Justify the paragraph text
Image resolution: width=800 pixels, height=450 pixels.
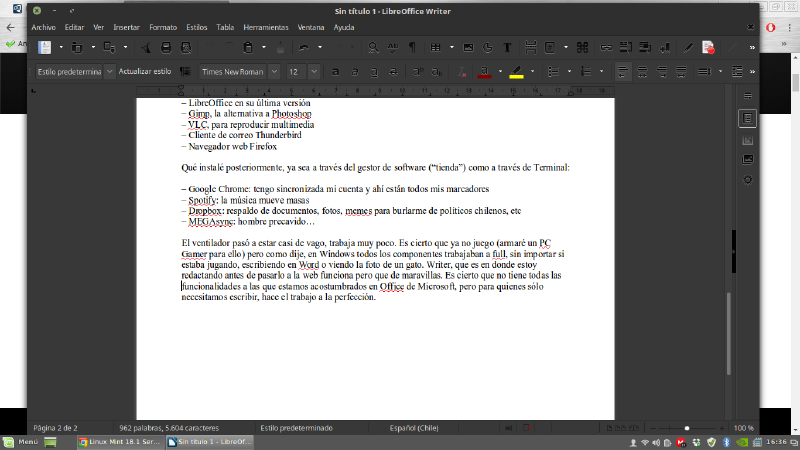[x=681, y=72]
